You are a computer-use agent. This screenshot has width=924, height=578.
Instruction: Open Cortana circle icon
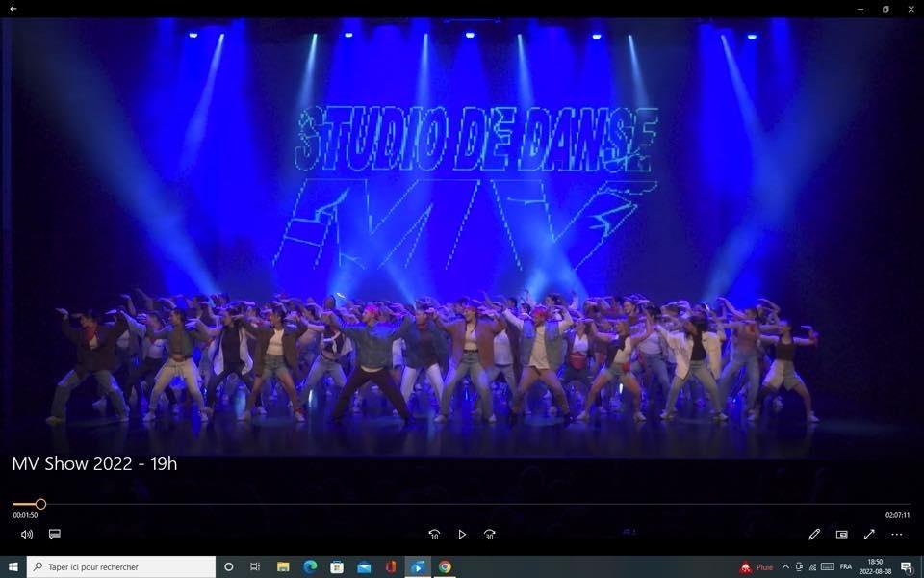(229, 566)
